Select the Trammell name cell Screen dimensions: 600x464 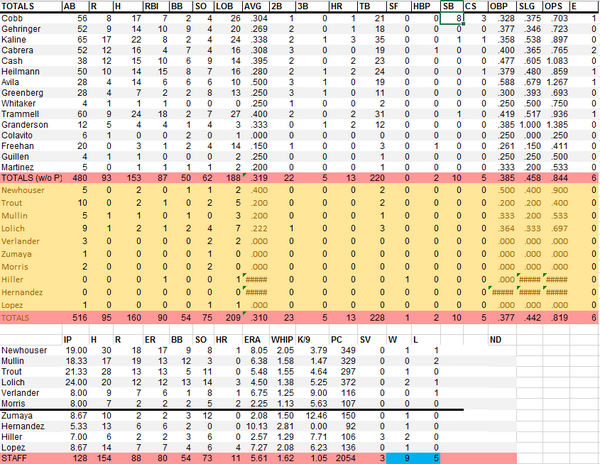(31, 114)
